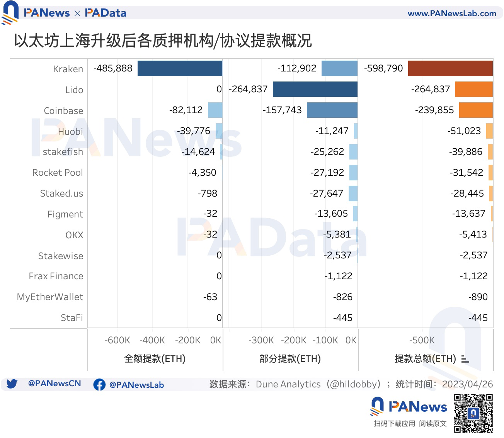Screen dimensions: 504x438
Task: Click the value -598,790
Action: (x=383, y=68)
